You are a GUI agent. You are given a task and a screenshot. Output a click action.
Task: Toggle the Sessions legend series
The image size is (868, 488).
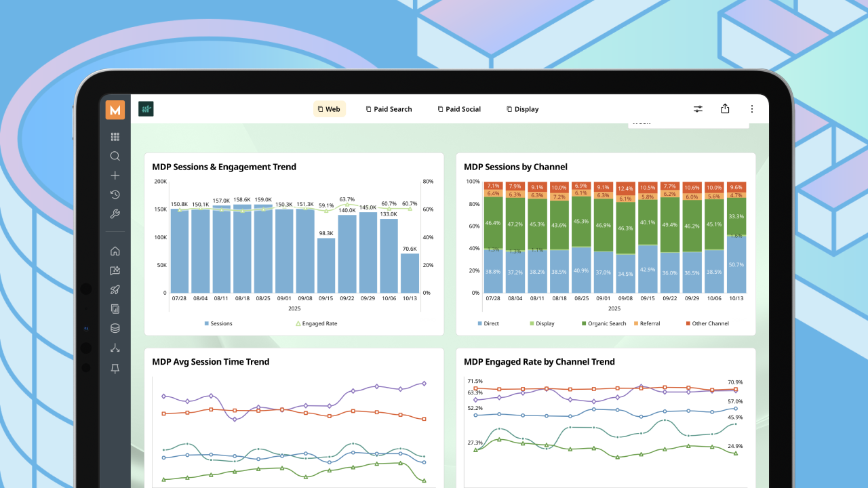(x=218, y=323)
